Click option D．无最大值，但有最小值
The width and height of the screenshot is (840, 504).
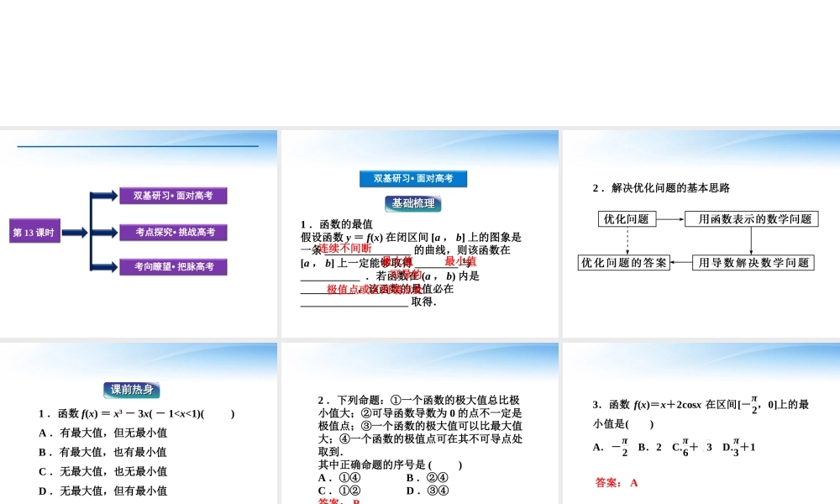click(102, 490)
